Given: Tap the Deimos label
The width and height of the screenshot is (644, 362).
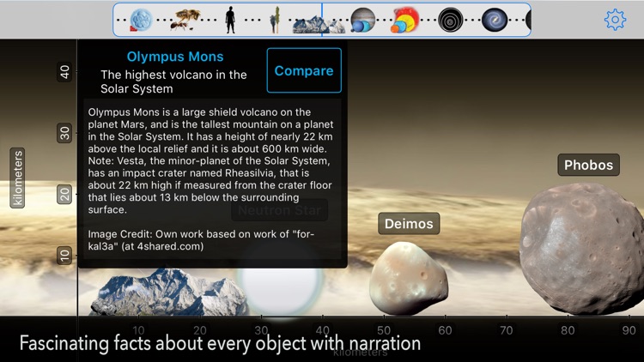Looking at the screenshot, I should tap(409, 224).
